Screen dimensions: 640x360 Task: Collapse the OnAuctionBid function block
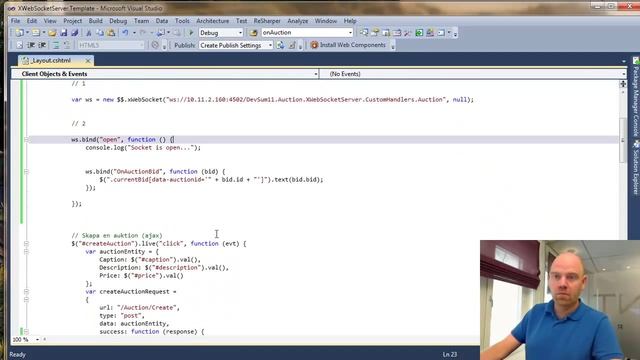click(x=27, y=171)
